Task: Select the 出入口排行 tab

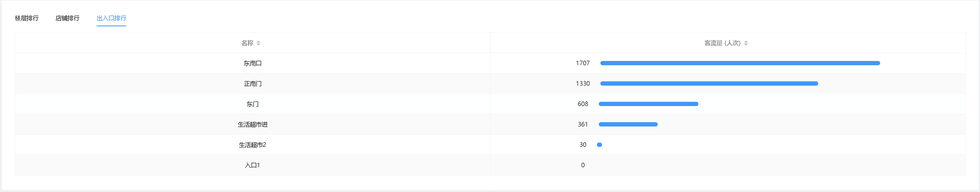Action: (111, 18)
